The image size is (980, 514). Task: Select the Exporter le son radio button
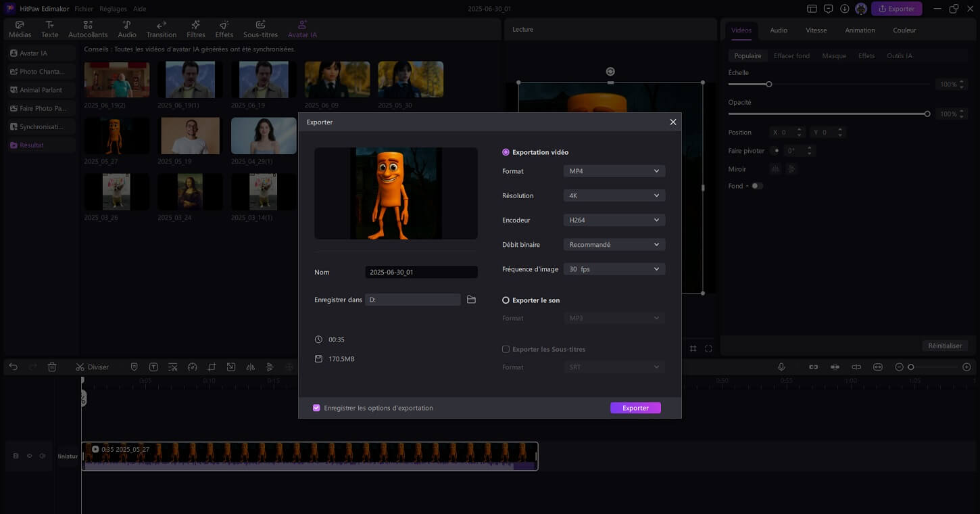click(x=506, y=300)
